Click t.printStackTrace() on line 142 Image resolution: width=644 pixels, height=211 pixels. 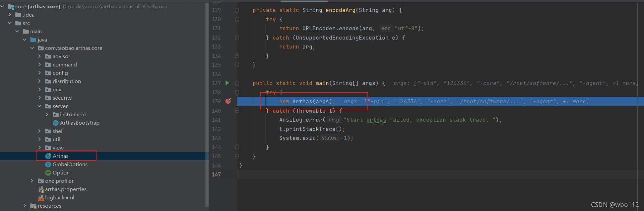tap(310, 129)
